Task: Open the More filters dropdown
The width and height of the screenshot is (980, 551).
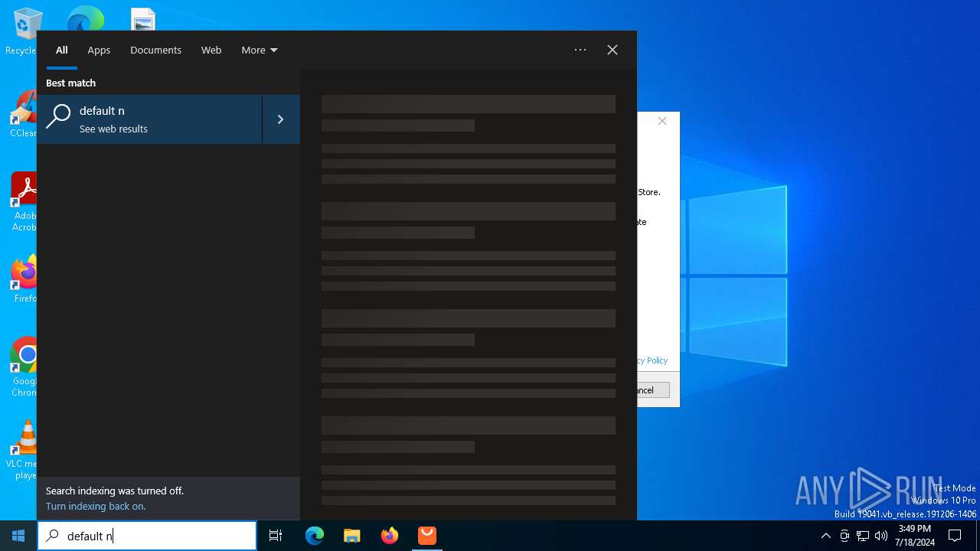Action: (x=260, y=50)
